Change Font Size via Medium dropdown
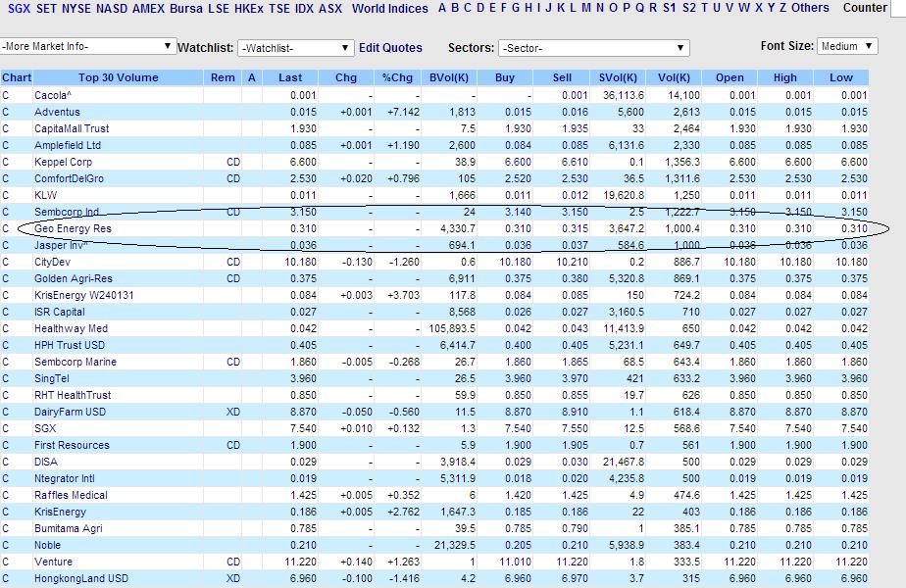 tap(847, 46)
